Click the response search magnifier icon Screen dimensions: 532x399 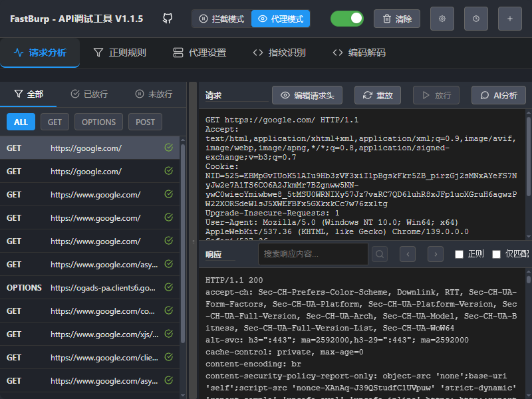[x=380, y=254]
